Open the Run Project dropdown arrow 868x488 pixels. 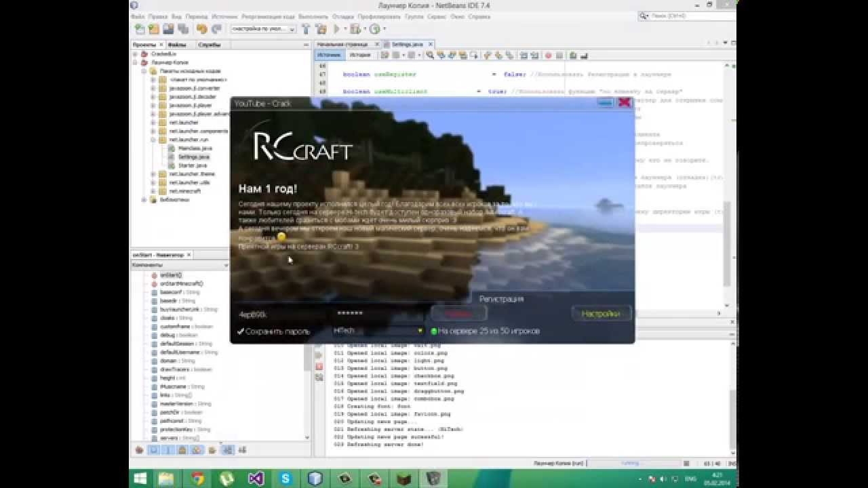[346, 29]
